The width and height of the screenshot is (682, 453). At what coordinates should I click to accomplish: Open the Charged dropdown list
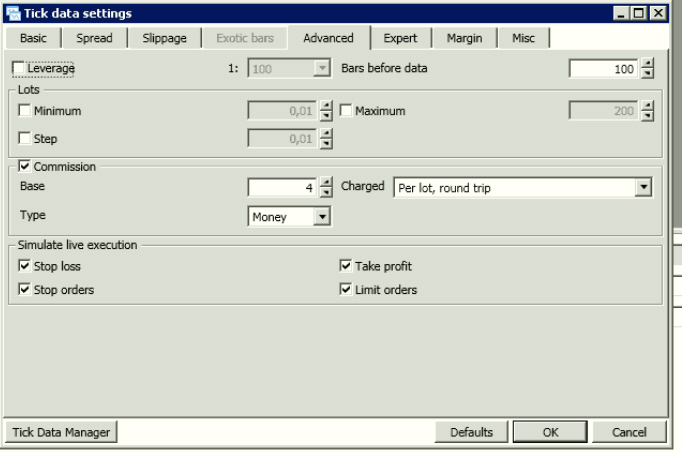click(x=643, y=187)
